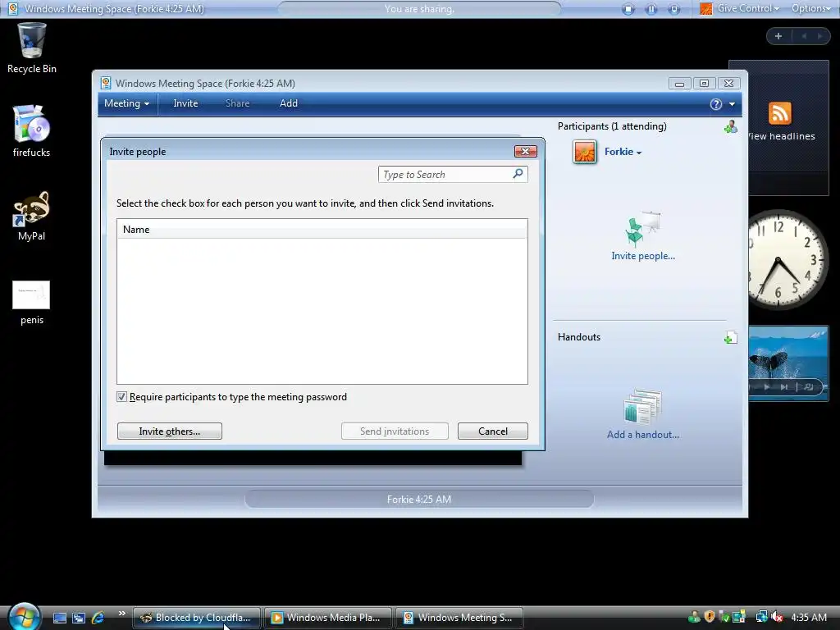Launch Internet Explorer from Quick Launch
Image resolution: width=840 pixels, height=630 pixels.
(98, 618)
